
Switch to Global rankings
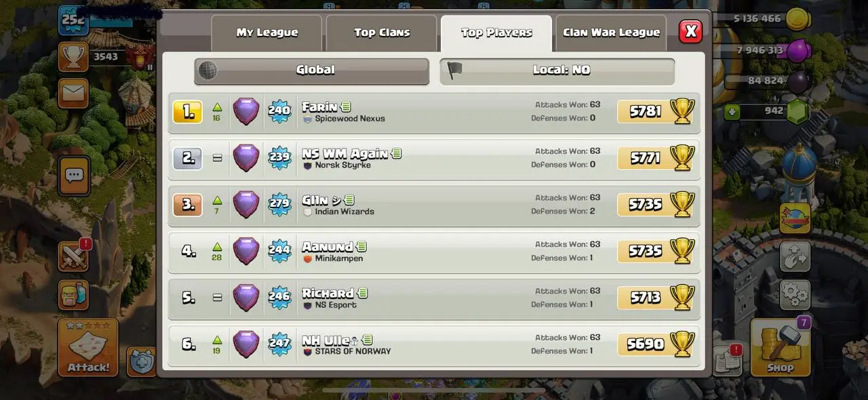(312, 71)
